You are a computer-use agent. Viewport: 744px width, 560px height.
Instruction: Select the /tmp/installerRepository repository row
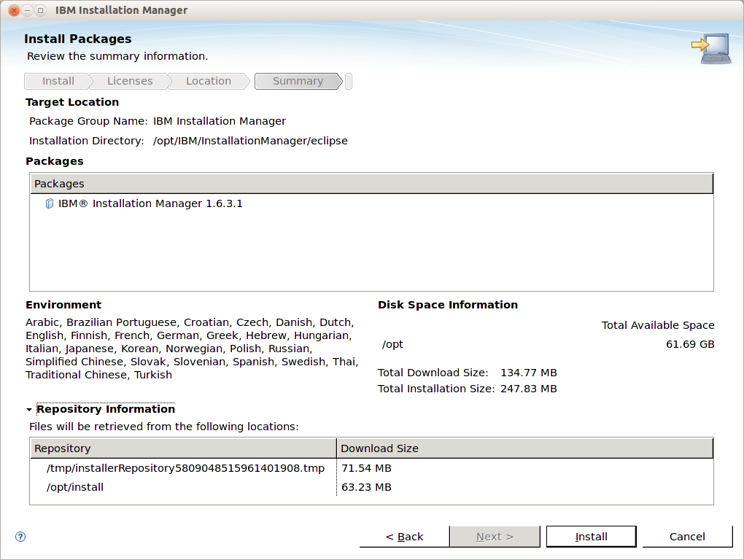tap(185, 468)
